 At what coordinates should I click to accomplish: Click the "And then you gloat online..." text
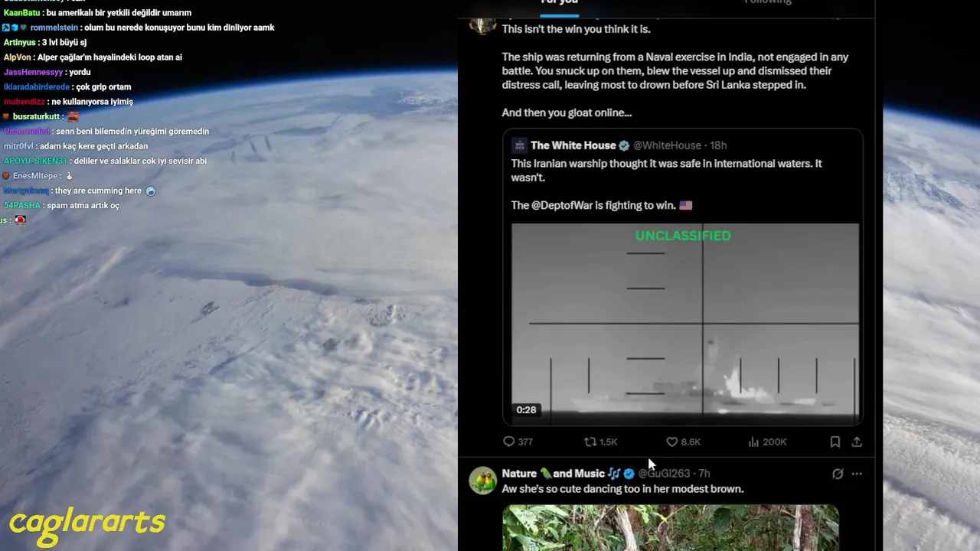point(567,112)
